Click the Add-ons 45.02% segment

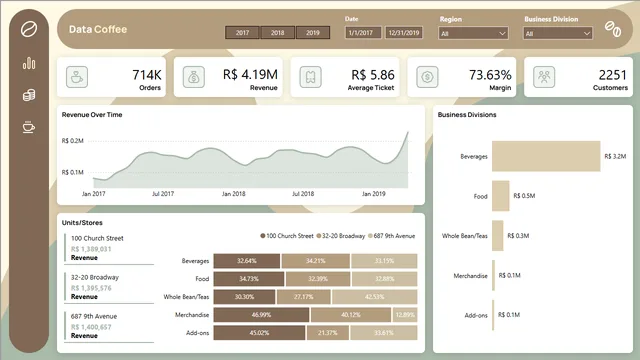259,333
